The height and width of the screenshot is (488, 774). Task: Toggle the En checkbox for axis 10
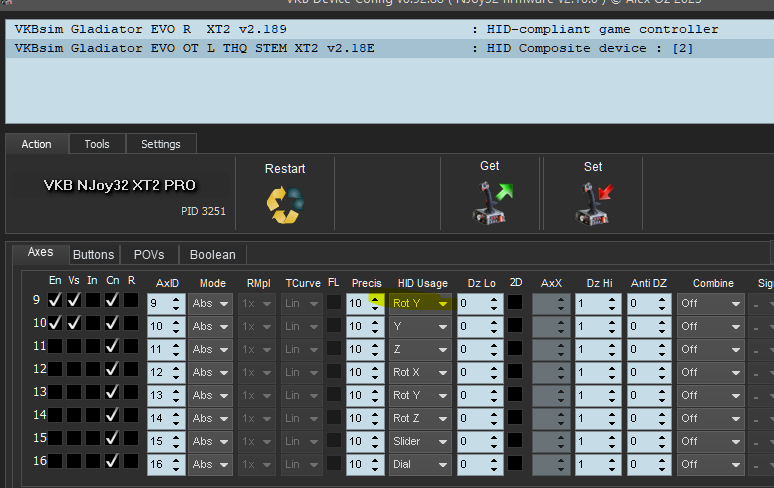(55, 323)
